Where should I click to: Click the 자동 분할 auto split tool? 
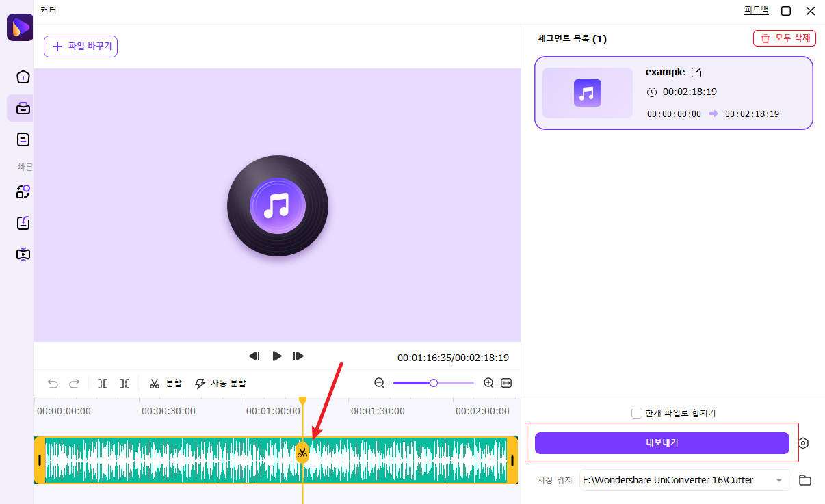coord(220,384)
